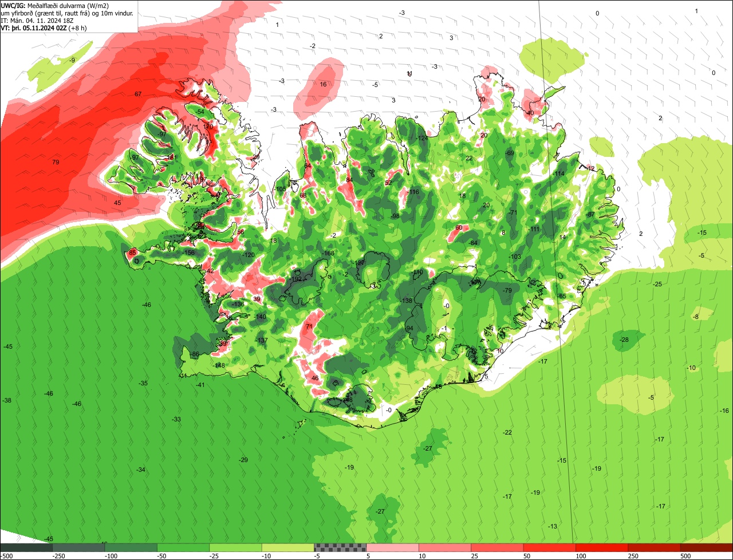Click the map value '-111'
733x560 pixels.
534,229
